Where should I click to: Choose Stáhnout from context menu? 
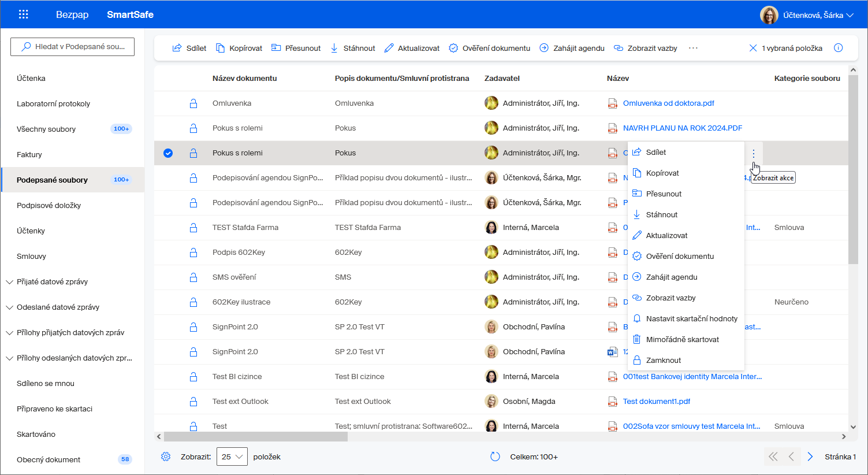click(686, 215)
